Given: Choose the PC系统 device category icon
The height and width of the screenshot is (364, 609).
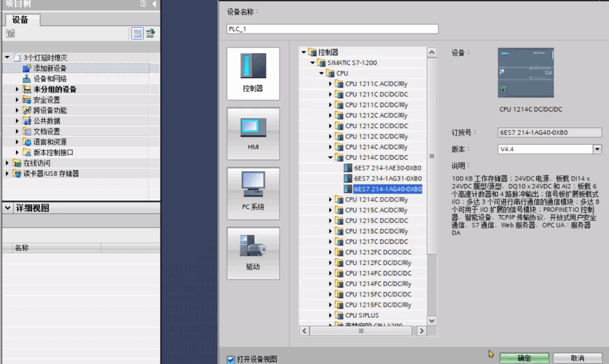Looking at the screenshot, I should coord(253,193).
